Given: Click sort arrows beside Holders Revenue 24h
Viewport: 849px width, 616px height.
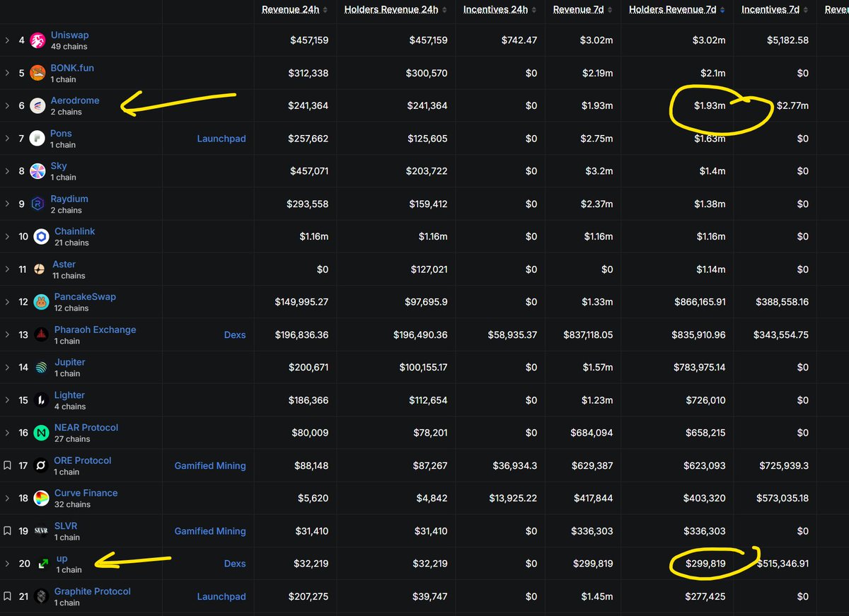Looking at the screenshot, I should click(444, 10).
